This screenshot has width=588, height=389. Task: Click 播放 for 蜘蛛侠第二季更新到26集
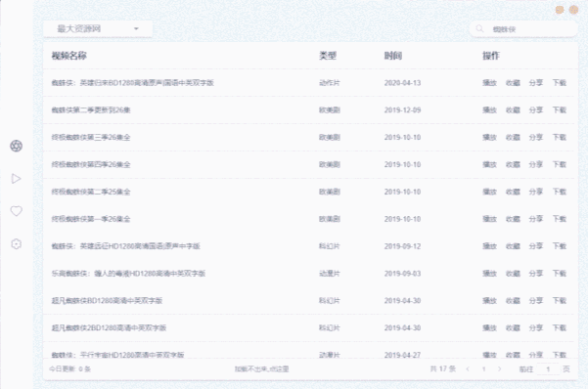489,110
